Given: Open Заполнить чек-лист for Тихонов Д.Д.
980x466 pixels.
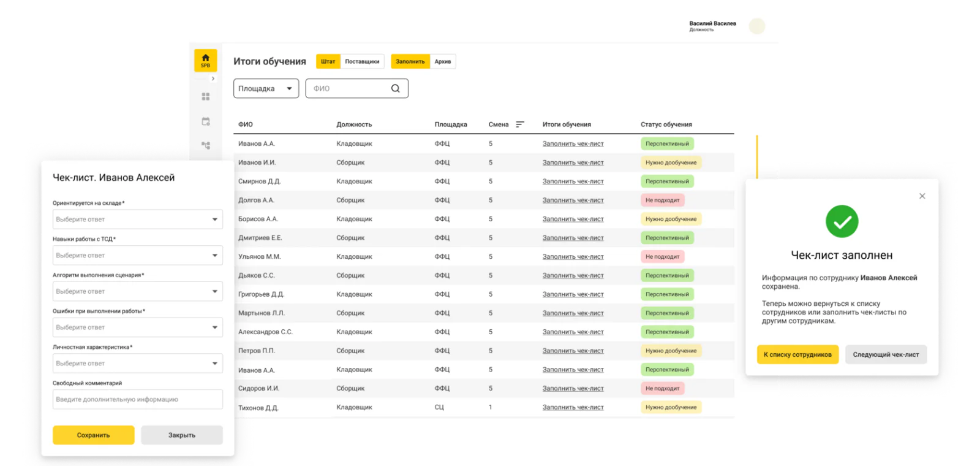Looking at the screenshot, I should pos(573,407).
